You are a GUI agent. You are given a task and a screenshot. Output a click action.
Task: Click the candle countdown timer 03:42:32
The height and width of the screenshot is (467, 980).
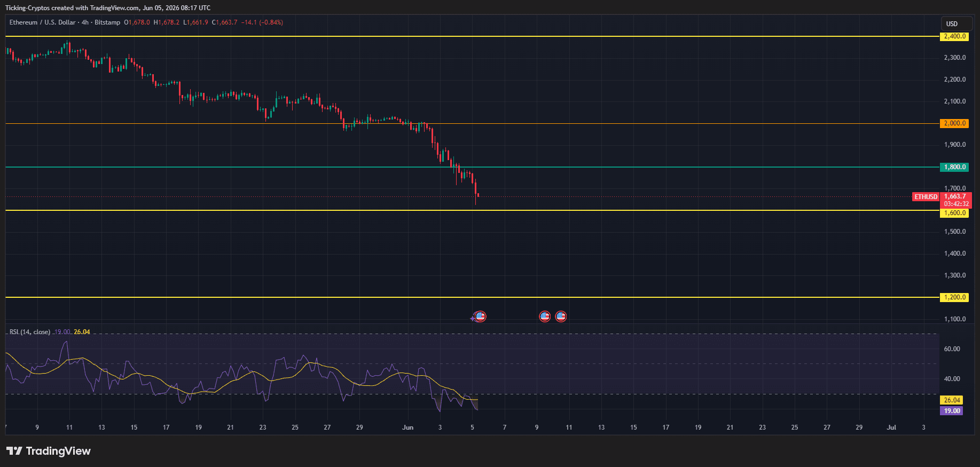[955, 204]
